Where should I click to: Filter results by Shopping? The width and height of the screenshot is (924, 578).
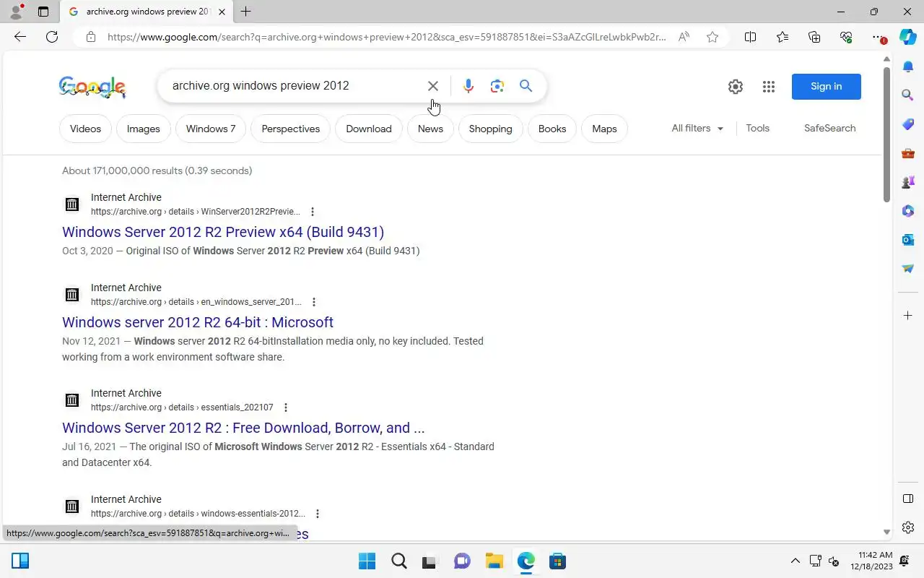point(491,129)
